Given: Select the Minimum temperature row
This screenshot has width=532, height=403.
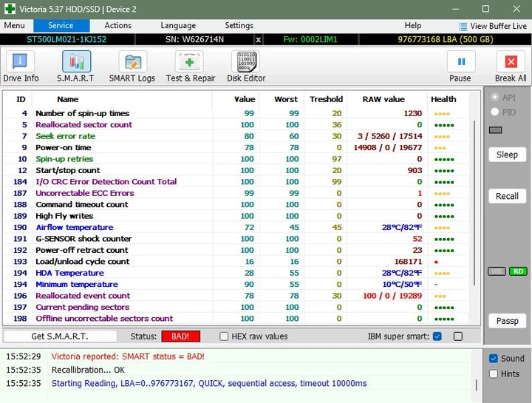Looking at the screenshot, I should 237,284.
